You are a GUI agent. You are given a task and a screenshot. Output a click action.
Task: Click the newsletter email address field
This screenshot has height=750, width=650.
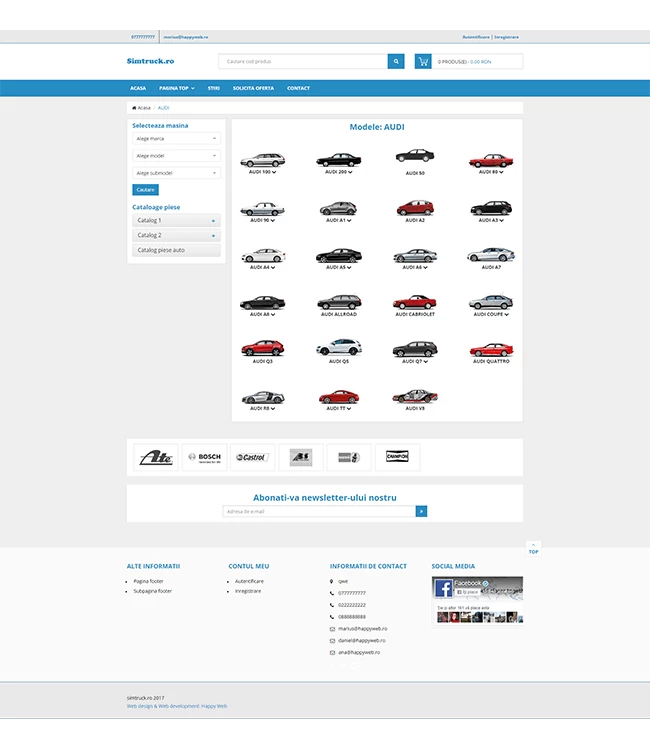319,511
